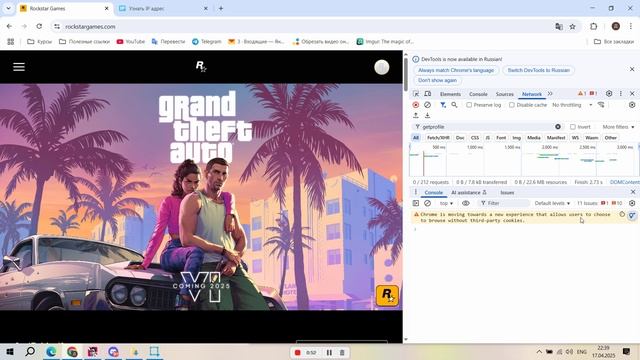Open the 11 Issues counter link
640x360 pixels.
tap(600, 203)
